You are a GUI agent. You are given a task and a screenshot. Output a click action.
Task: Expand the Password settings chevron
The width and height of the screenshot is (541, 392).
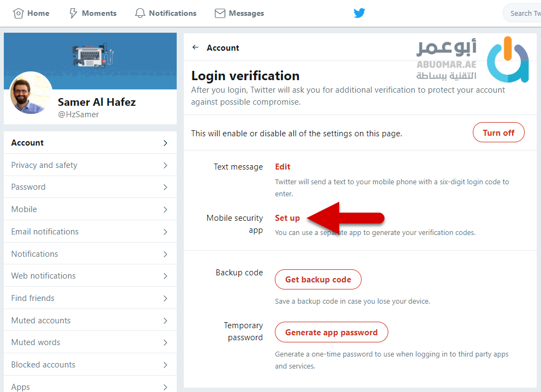(x=165, y=187)
